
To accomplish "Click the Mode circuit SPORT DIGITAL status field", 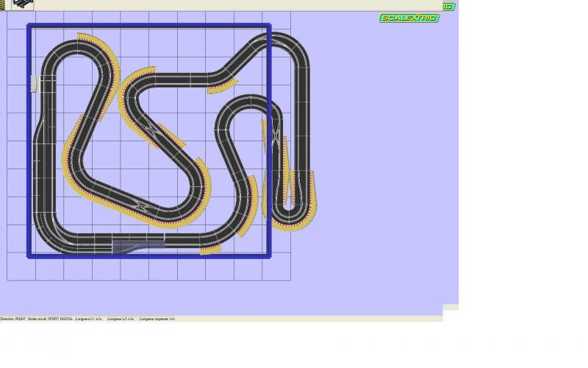I will pos(50,319).
